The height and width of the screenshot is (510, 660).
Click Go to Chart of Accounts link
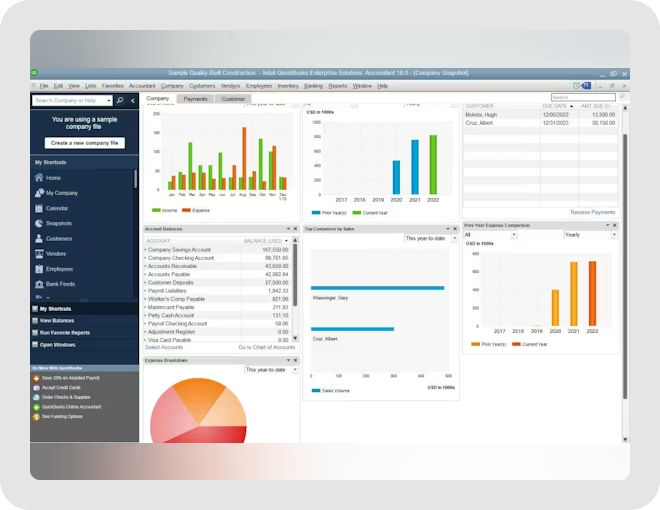click(x=266, y=347)
